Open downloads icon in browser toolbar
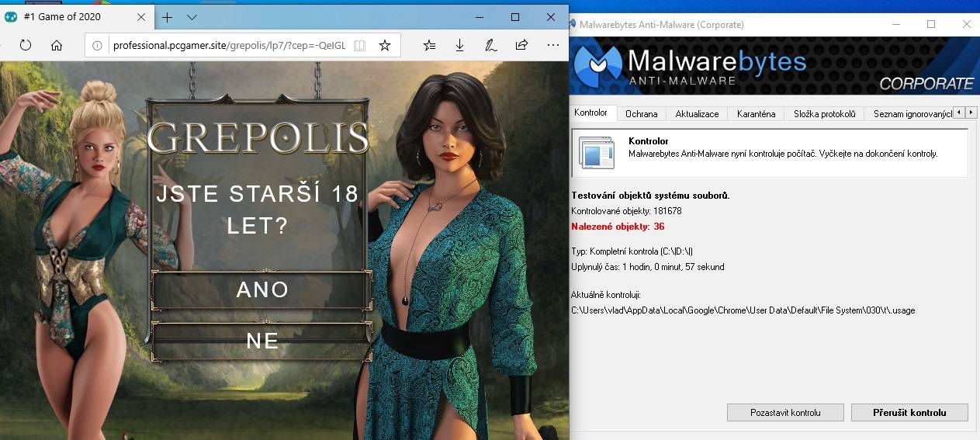 click(459, 45)
